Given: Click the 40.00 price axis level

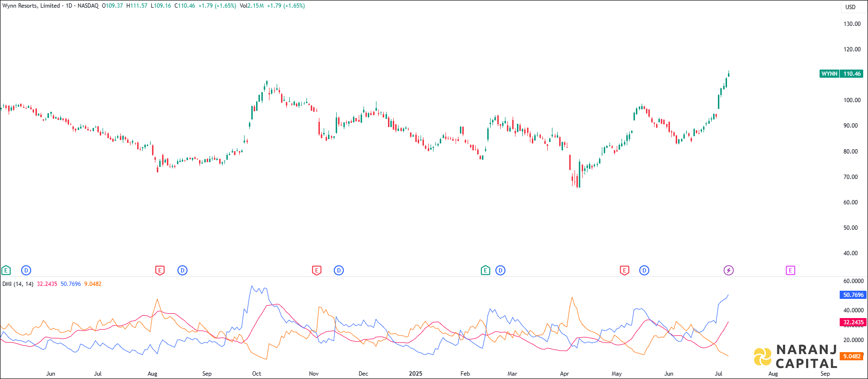Looking at the screenshot, I should [x=851, y=253].
